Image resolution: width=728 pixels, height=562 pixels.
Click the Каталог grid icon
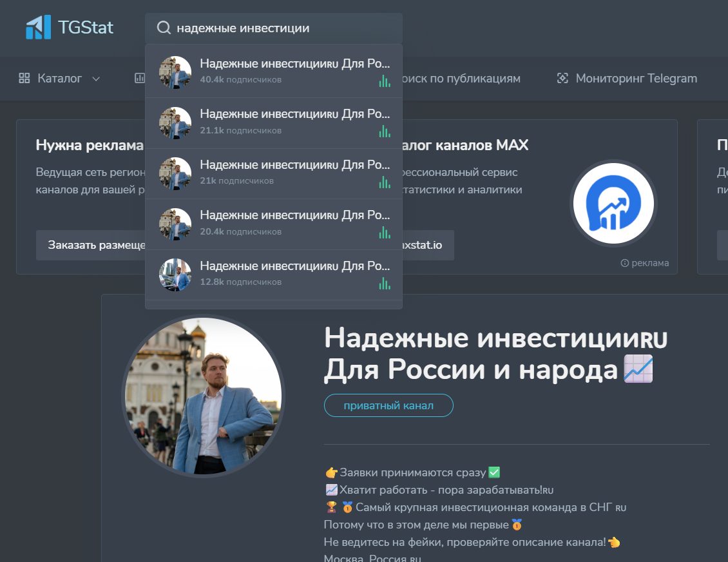24,78
